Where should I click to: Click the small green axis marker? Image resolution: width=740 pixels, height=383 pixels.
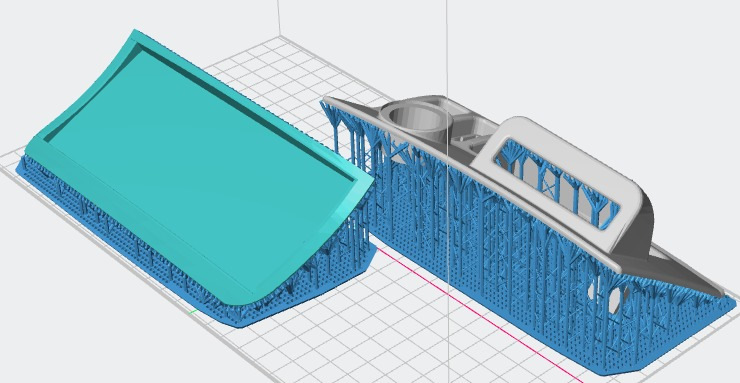coord(193,312)
